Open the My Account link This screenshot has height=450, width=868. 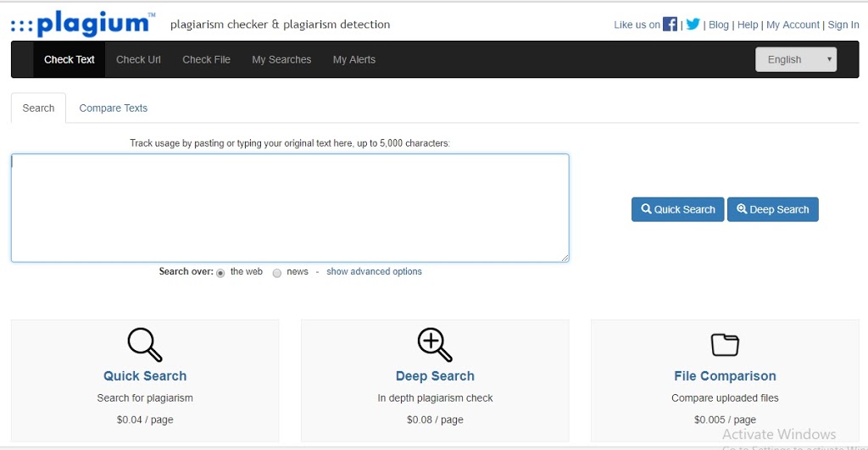click(793, 25)
